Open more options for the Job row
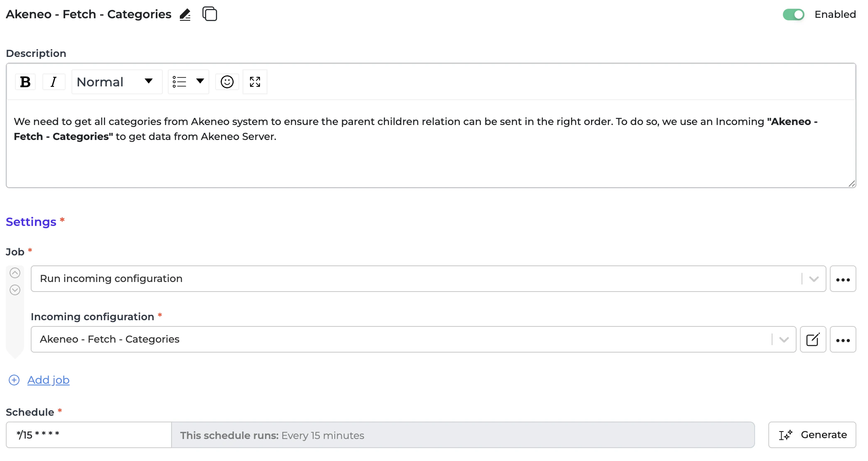The height and width of the screenshot is (461, 868). point(843,279)
